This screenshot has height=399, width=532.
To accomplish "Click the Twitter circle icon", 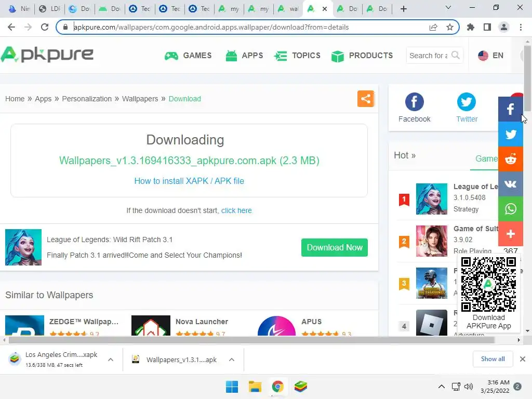I will pos(466,101).
